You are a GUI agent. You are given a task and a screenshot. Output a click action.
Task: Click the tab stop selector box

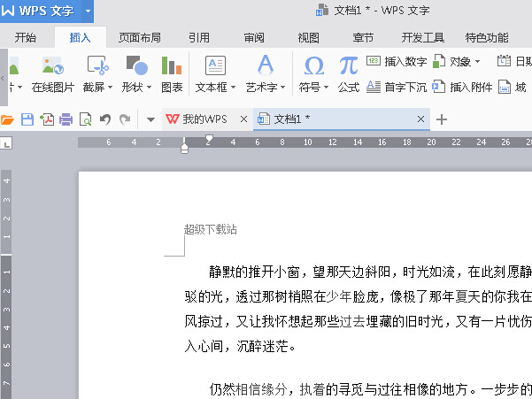tap(6, 143)
